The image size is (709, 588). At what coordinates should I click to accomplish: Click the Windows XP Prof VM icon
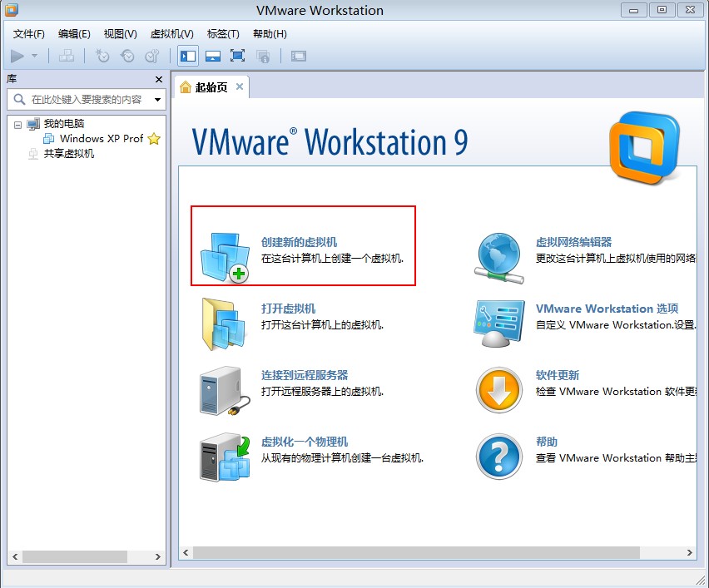(49, 139)
